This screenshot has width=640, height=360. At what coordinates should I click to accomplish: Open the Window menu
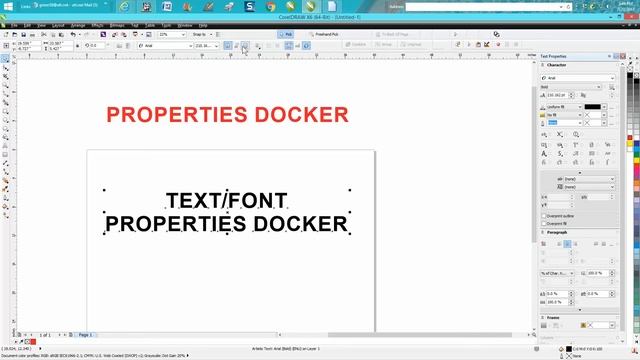(x=184, y=25)
